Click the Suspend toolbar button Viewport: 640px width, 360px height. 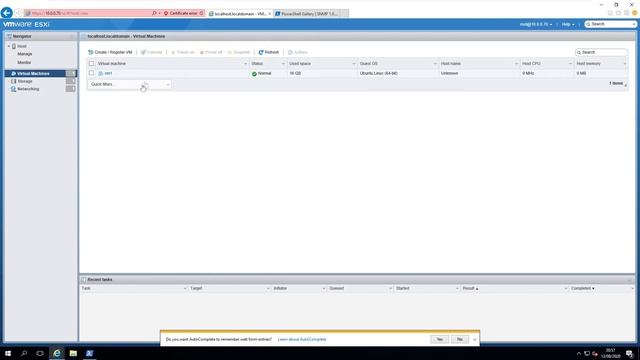239,52
